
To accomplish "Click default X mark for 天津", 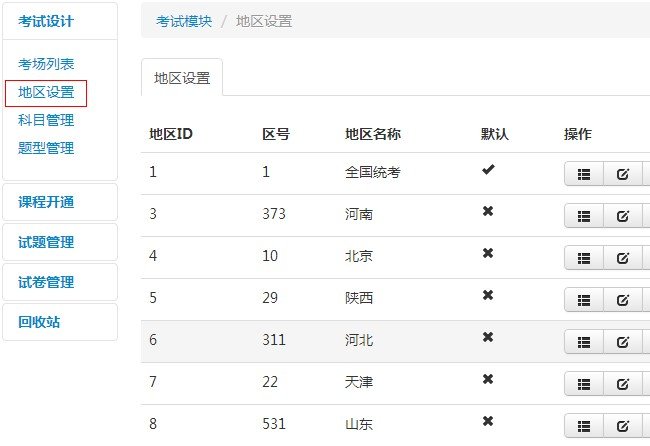I will click(x=488, y=380).
